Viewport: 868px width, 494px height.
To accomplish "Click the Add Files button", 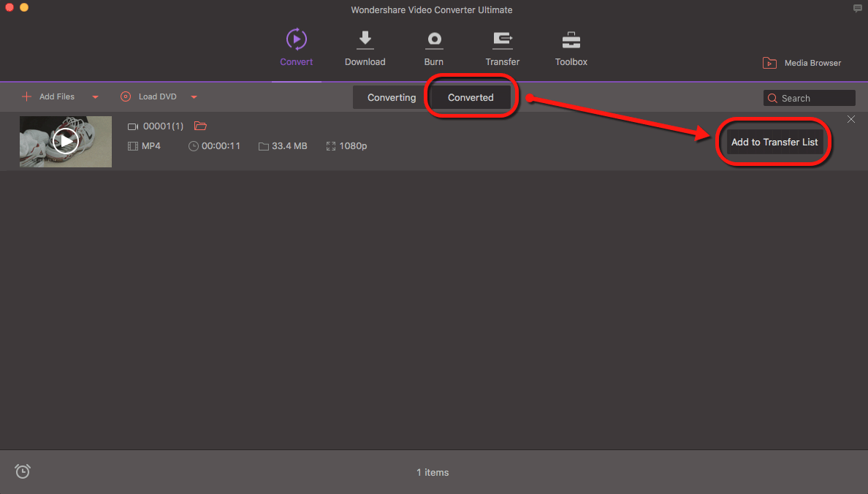I will [48, 96].
